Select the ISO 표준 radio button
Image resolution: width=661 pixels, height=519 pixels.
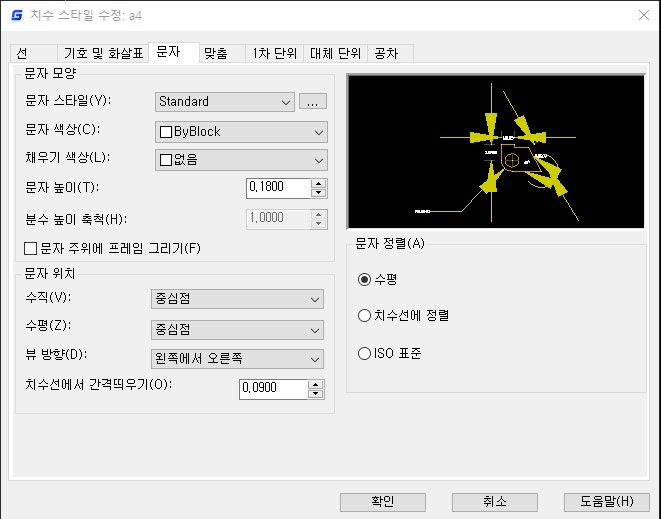point(364,353)
